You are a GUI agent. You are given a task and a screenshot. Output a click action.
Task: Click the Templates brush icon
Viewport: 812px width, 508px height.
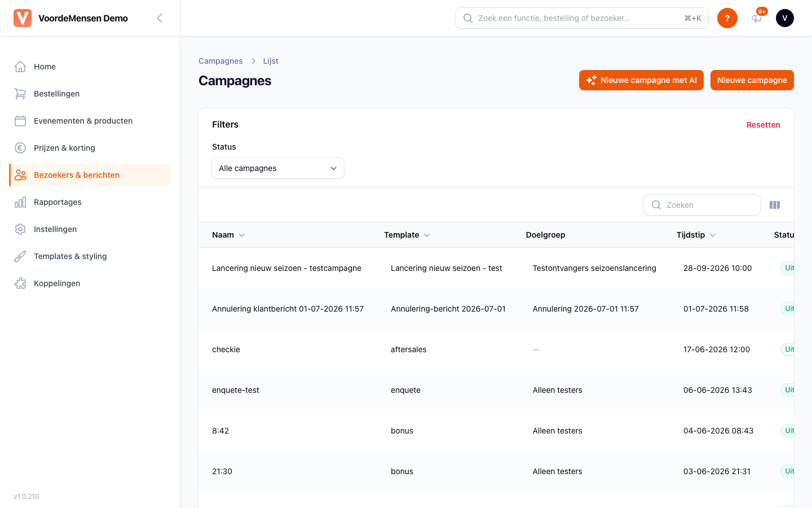pos(20,256)
